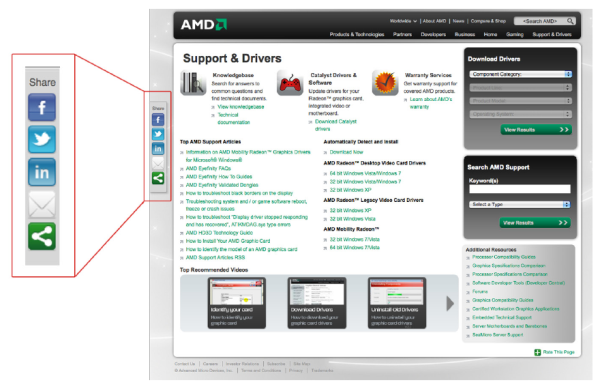Click the large Twitter bird icon in enlarged callout
Viewport: 601px width, 389px height.
(x=42, y=140)
